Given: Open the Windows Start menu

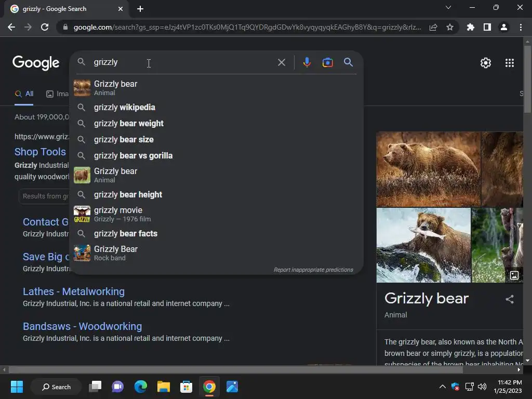Looking at the screenshot, I should pyautogui.click(x=17, y=387).
